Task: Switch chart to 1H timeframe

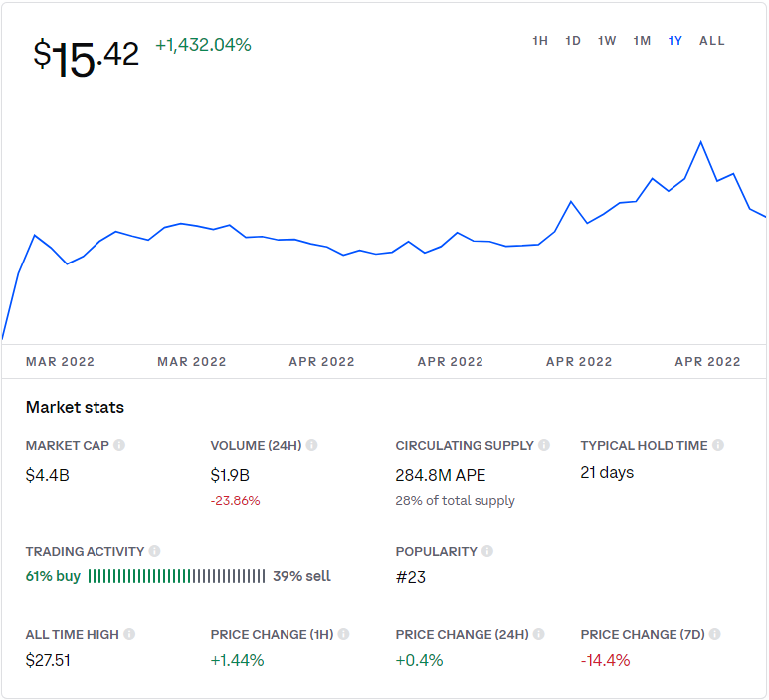Action: coord(540,41)
